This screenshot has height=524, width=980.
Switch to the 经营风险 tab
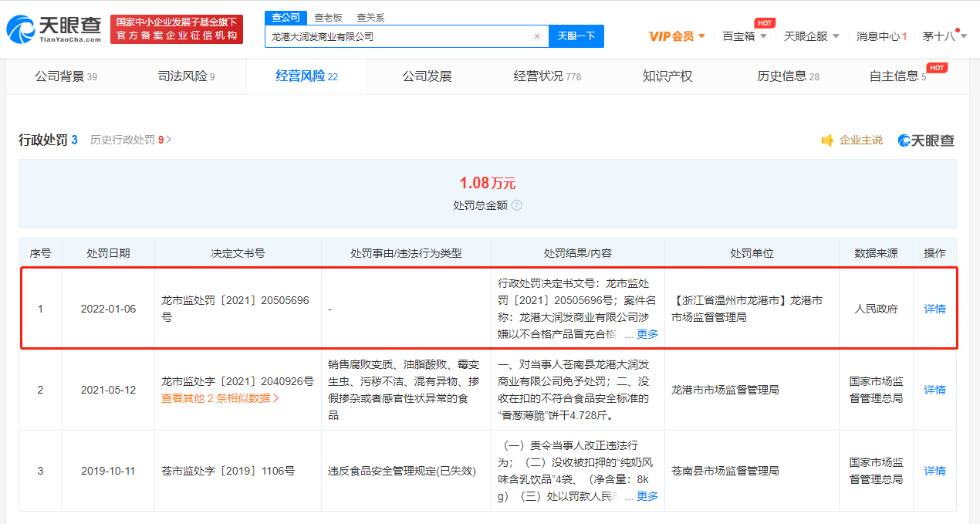306,76
